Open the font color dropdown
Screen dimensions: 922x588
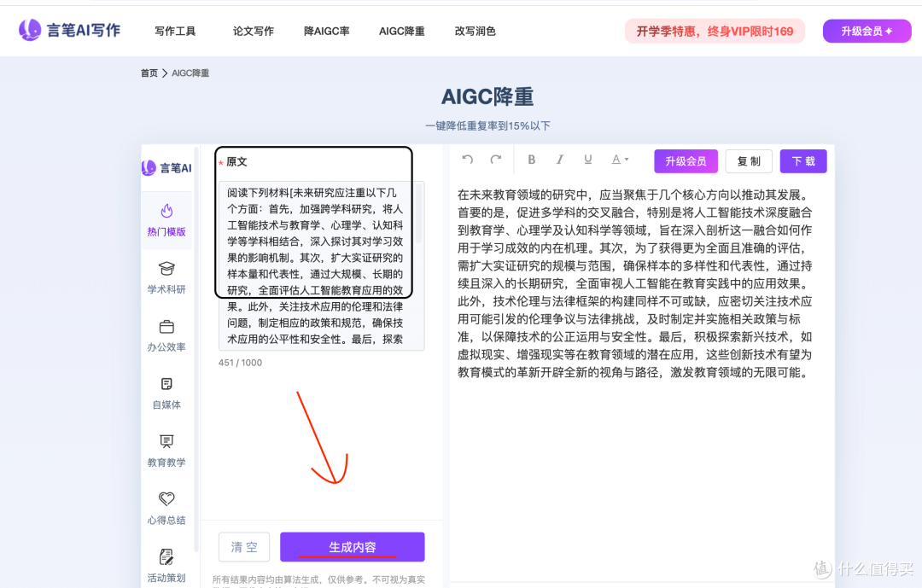(x=620, y=160)
